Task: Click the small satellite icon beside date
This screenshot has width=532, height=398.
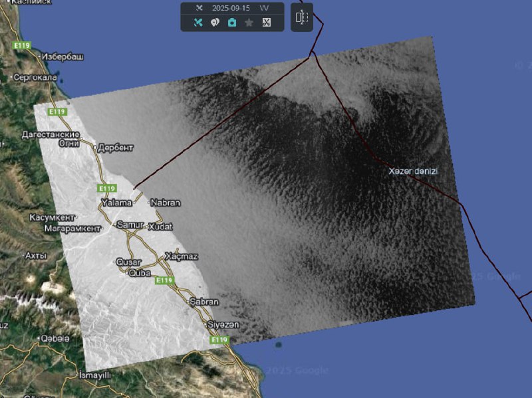Action: coord(199,8)
